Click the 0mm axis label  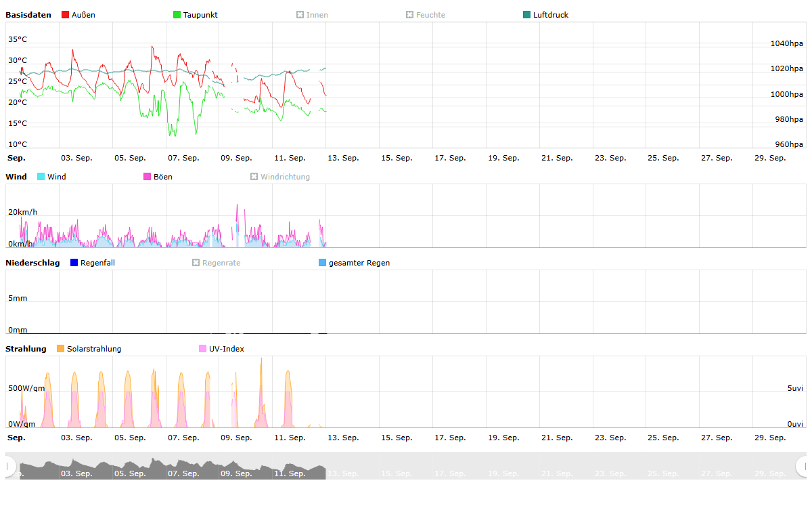[x=18, y=330]
